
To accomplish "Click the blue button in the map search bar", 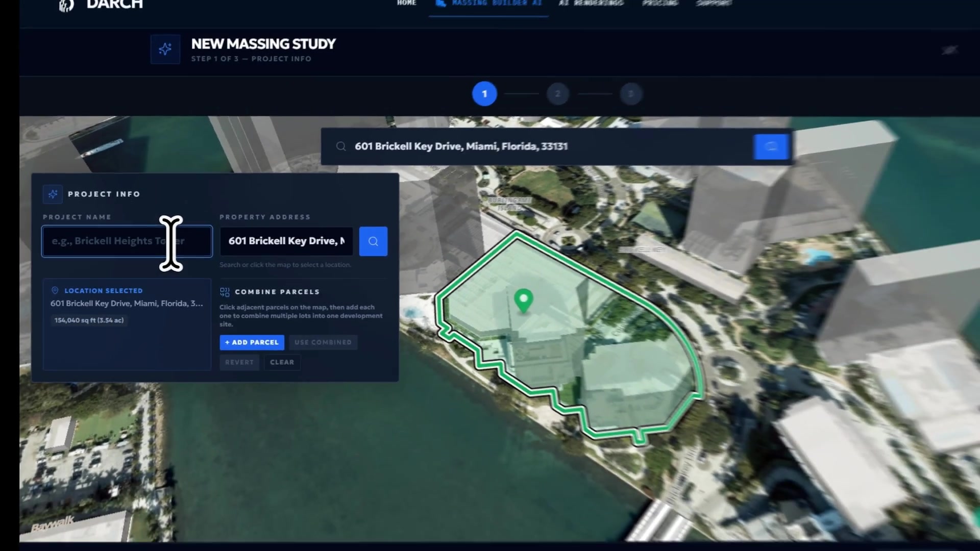I will point(771,146).
